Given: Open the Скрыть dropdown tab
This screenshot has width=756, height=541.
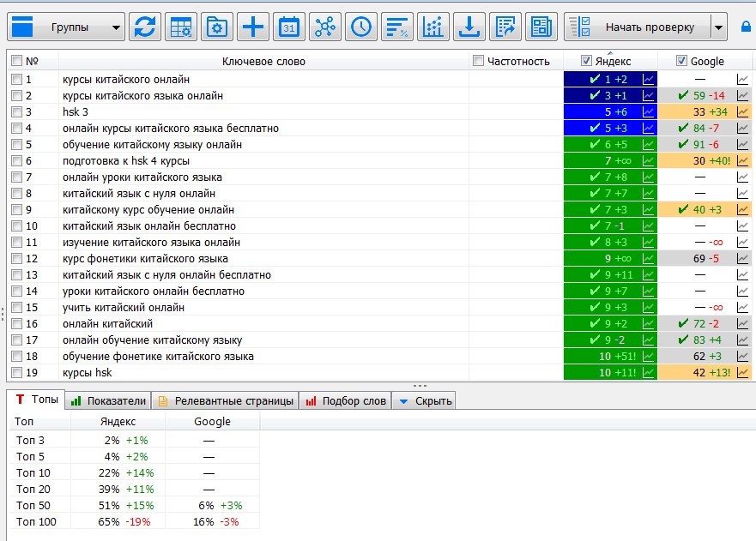Looking at the screenshot, I should click(x=424, y=400).
